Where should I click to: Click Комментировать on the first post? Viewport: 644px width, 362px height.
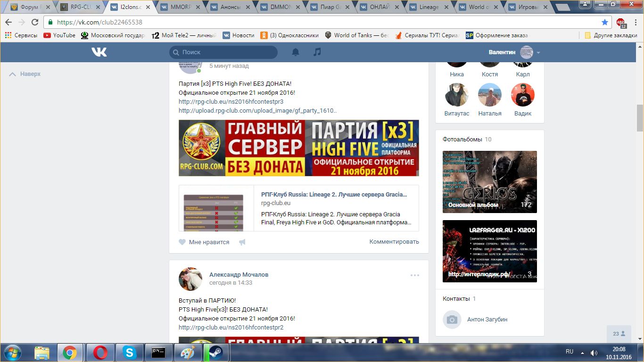coord(394,242)
